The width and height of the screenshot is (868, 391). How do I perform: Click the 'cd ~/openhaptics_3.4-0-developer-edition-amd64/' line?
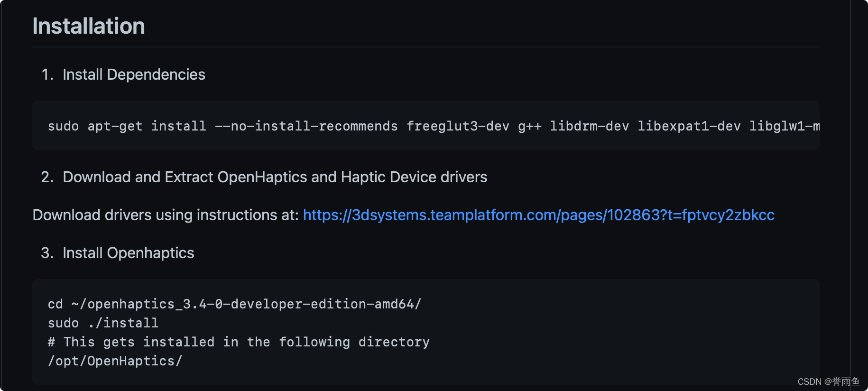click(234, 304)
